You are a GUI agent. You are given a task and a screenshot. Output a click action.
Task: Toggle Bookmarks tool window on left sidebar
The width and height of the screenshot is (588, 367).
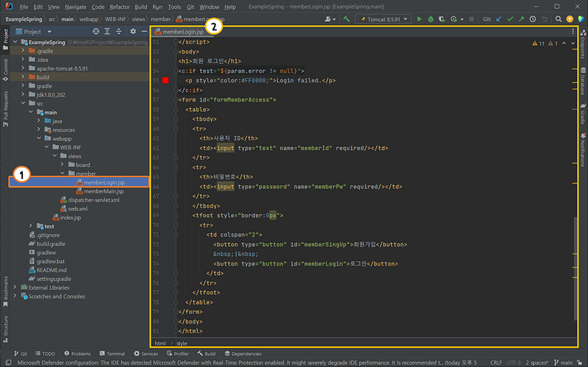click(x=5, y=291)
